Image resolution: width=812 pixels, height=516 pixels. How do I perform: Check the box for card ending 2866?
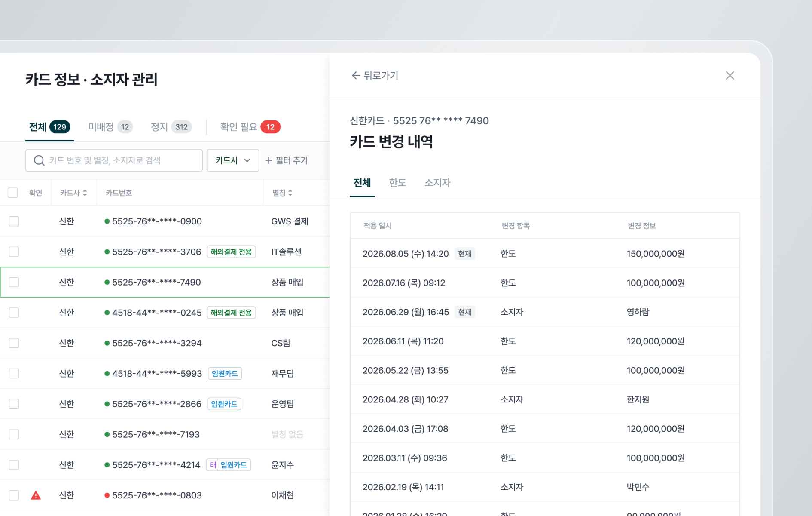[x=14, y=404]
